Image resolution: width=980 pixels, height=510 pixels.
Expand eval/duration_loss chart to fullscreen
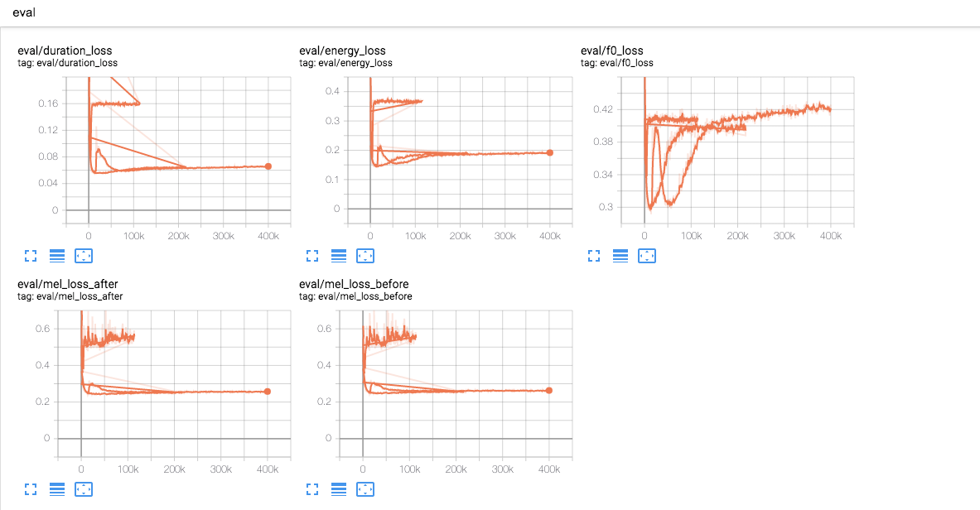tap(31, 256)
